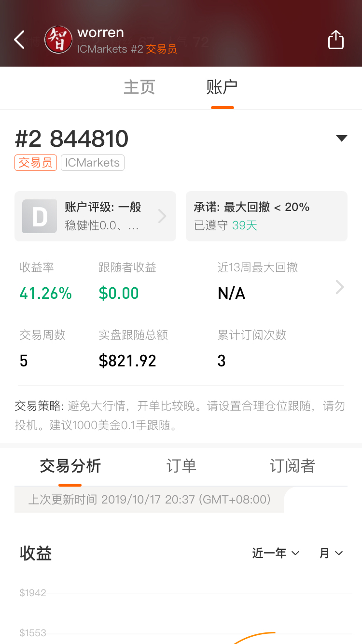Open account rating details chevron
Image resolution: width=362 pixels, height=644 pixels.
(x=162, y=216)
